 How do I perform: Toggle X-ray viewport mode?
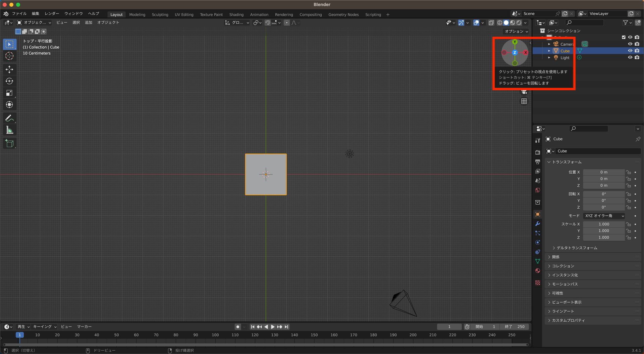(491, 22)
